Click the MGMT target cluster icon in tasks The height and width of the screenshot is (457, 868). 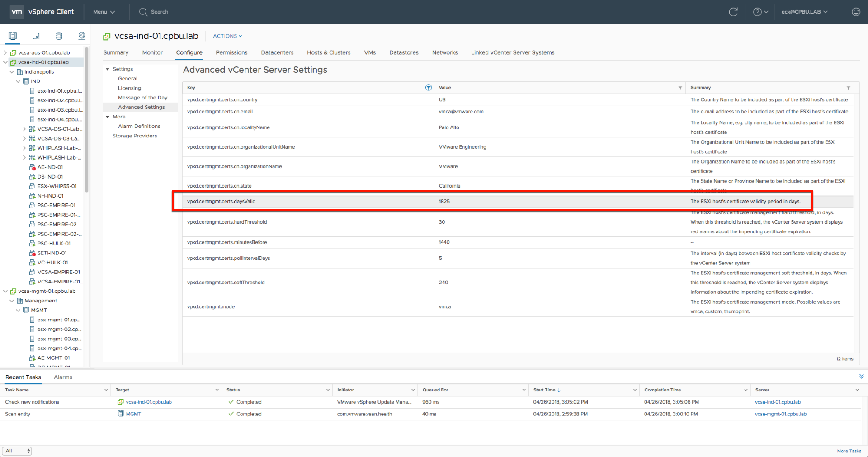[x=121, y=414]
